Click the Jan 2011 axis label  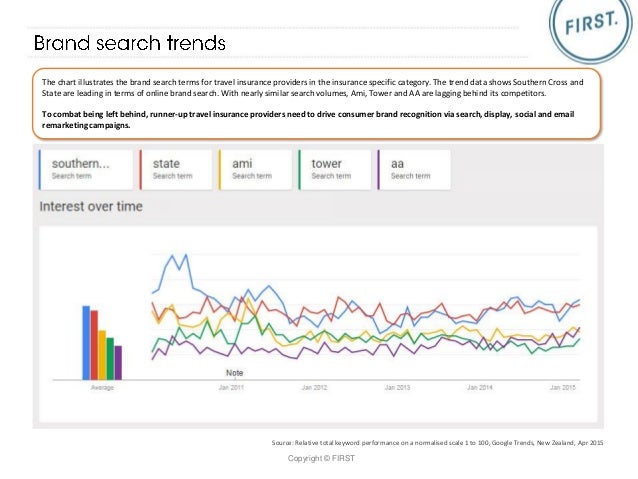231,387
